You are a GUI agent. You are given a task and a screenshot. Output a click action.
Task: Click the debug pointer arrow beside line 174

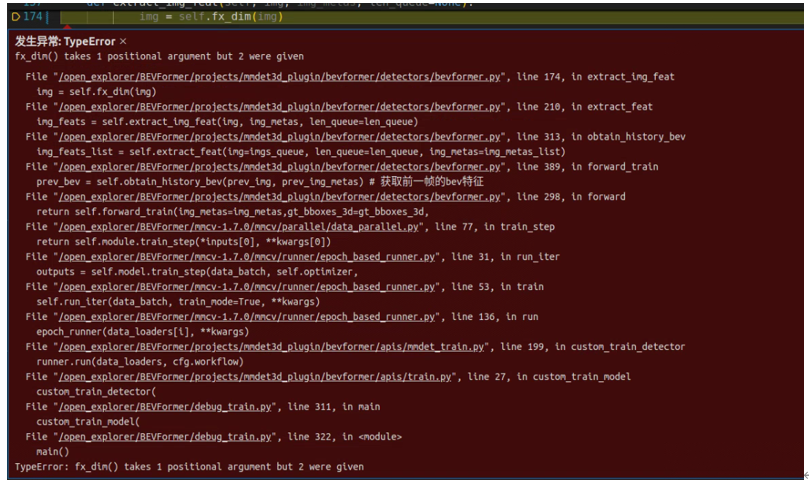[x=15, y=17]
